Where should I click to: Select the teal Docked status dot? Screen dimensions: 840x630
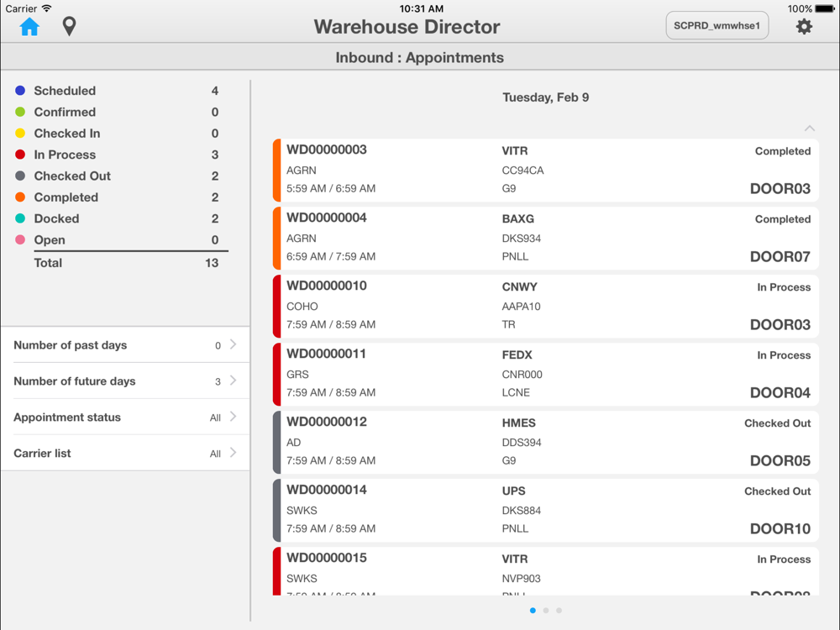pyautogui.click(x=20, y=218)
